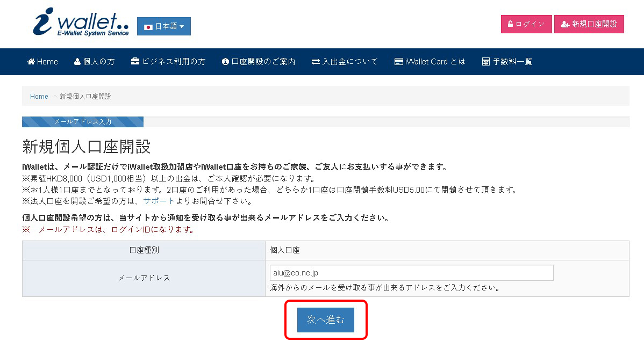Click the info icon beside 口座開設のご案内
The width and height of the screenshot is (644, 349).
click(225, 62)
